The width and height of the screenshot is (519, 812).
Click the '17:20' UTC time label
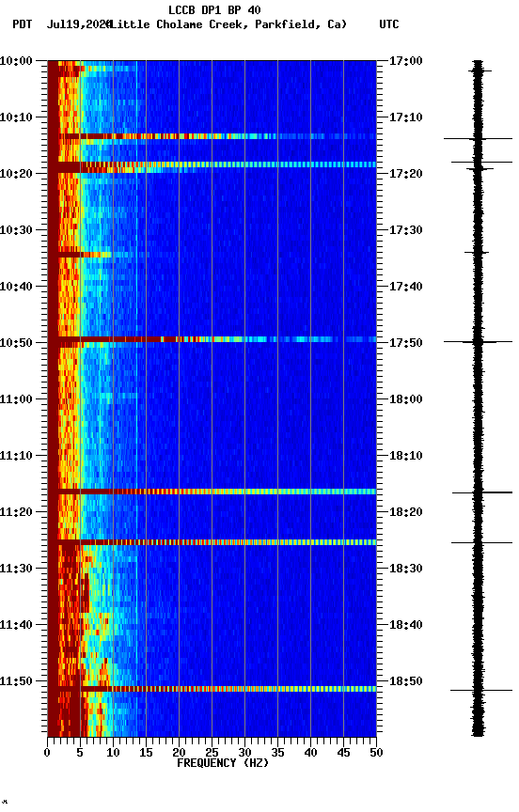(405, 174)
